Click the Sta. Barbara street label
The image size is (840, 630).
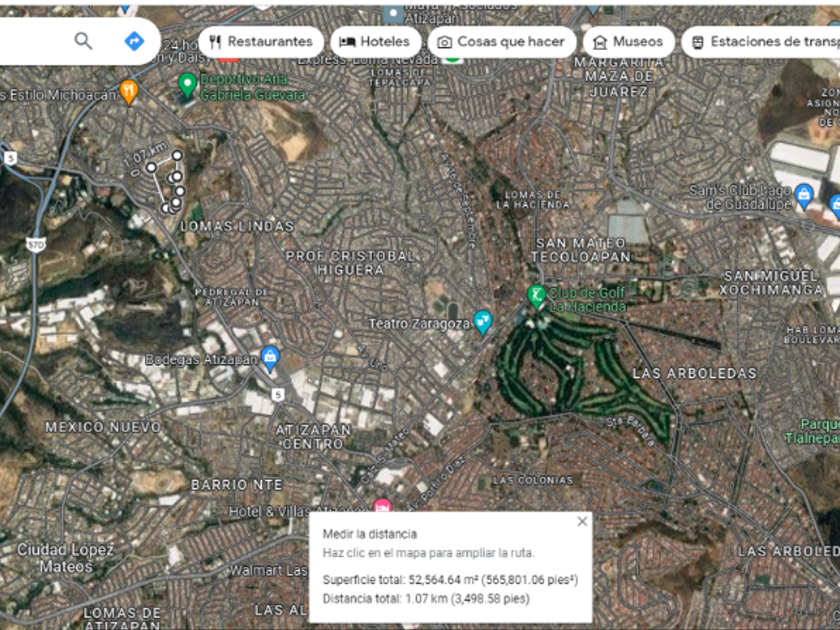[631, 431]
